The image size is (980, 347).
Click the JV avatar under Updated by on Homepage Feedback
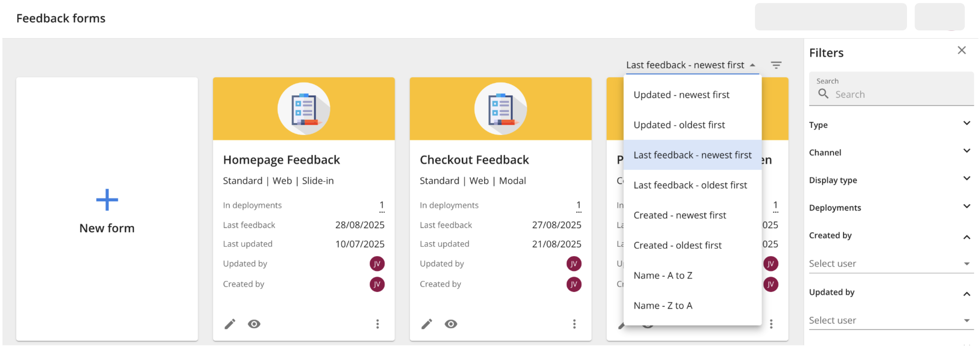(x=377, y=263)
